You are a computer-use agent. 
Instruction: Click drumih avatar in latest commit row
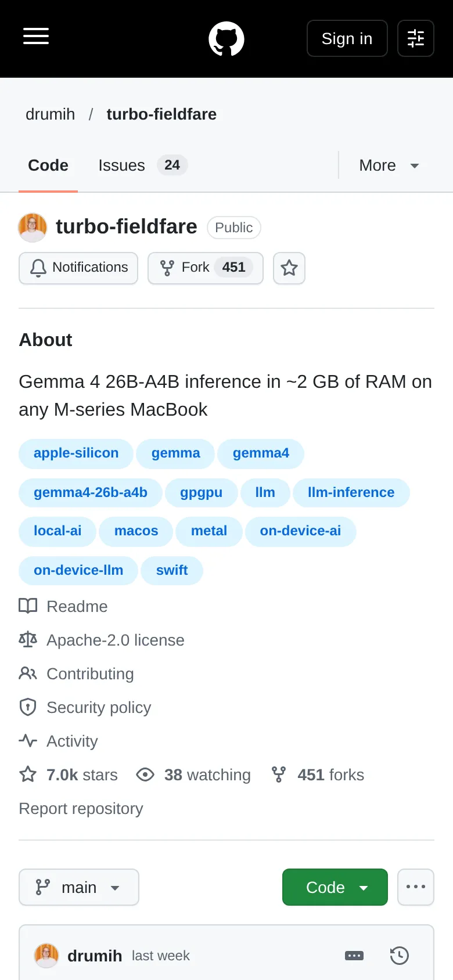coord(46,956)
